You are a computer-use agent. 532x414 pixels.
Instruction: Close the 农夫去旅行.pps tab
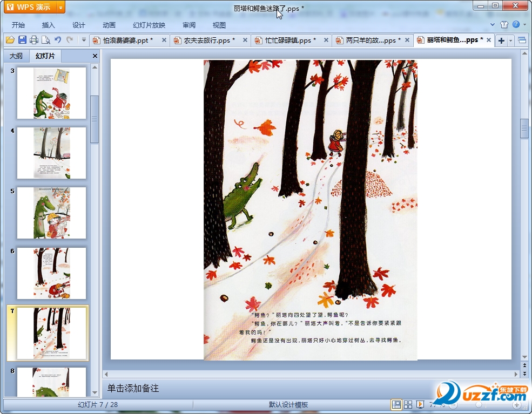(245, 40)
